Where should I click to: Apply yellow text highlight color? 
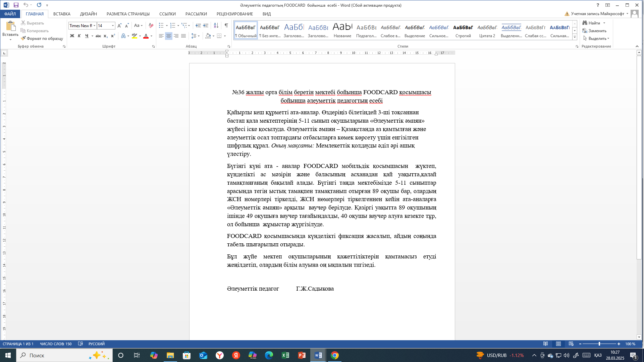135,36
